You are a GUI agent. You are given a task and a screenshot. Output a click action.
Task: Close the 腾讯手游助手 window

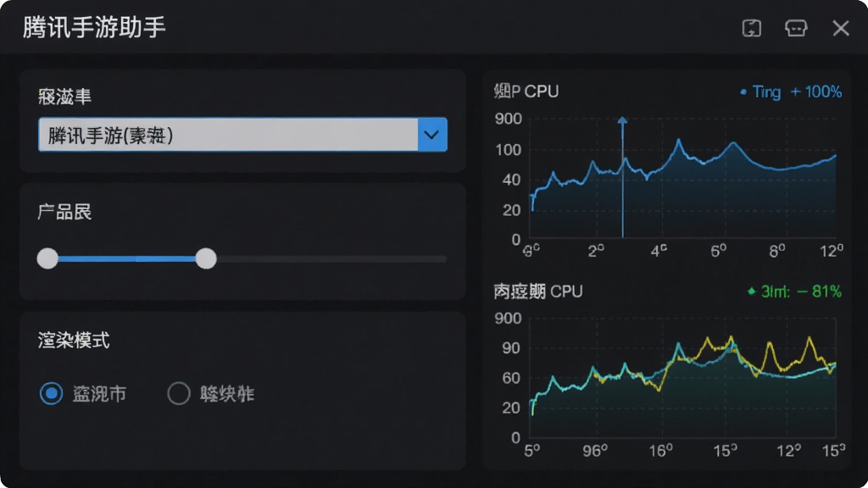click(840, 28)
